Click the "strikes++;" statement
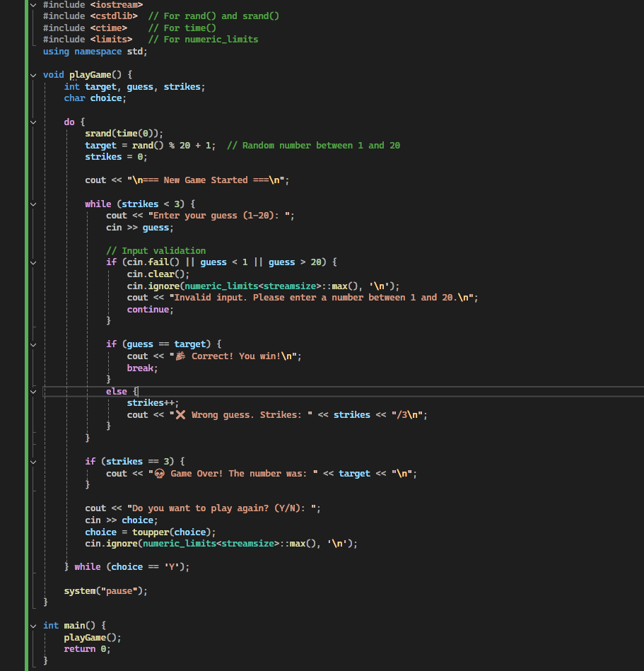The image size is (644, 671). 153,403
